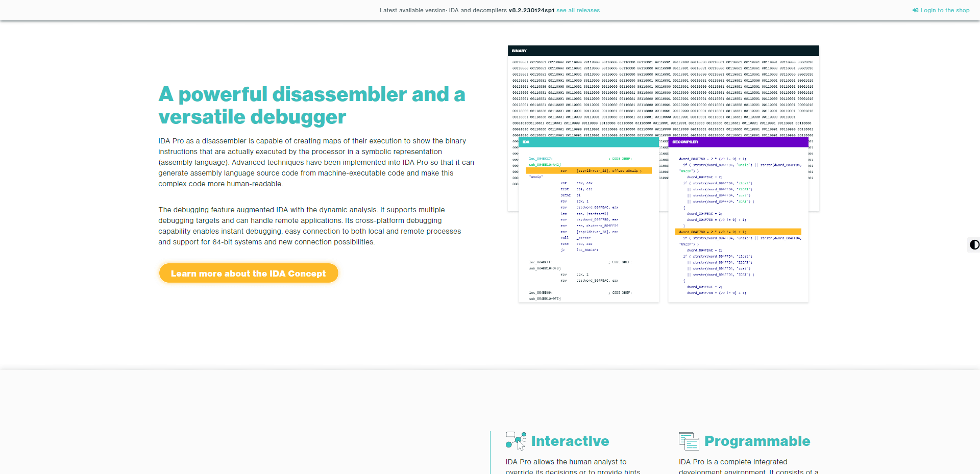Click the Interactive feature icon
Viewport: 980px width, 474px height.
pos(516,441)
